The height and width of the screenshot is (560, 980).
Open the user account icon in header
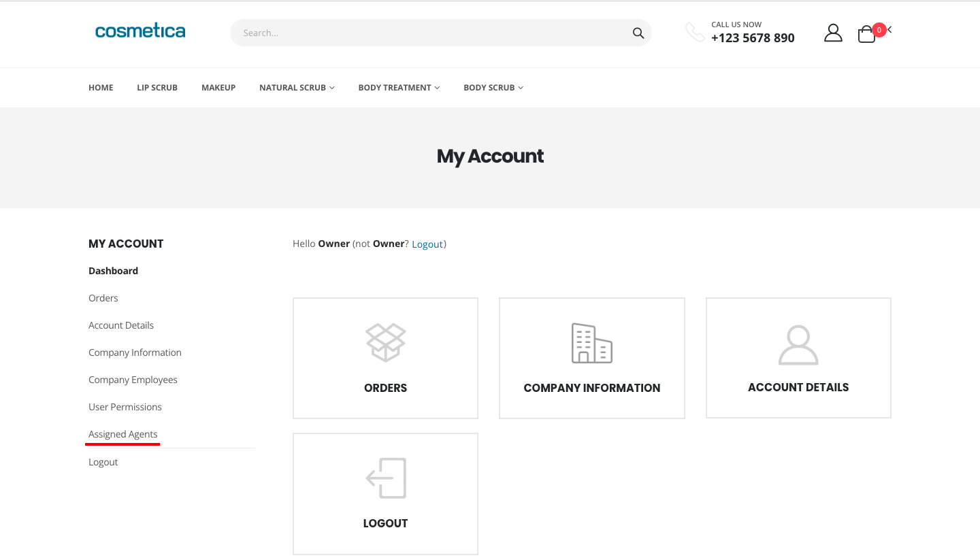tap(833, 33)
